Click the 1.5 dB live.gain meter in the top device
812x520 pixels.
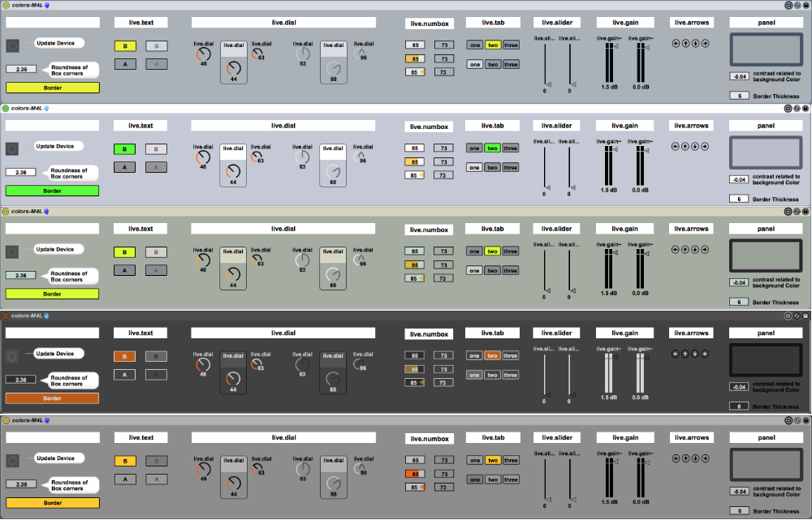(608, 62)
